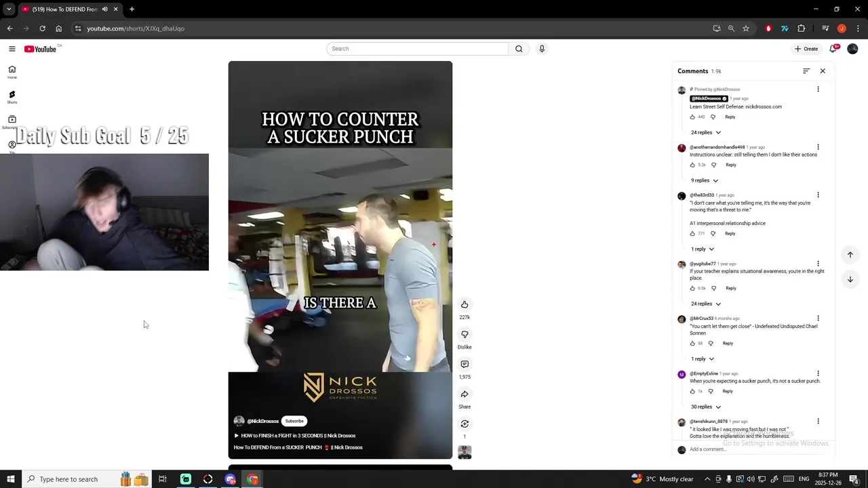Image resolution: width=868 pixels, height=488 pixels.
Task: Open Shorts in the YouTube sidebar
Action: coord(12,97)
